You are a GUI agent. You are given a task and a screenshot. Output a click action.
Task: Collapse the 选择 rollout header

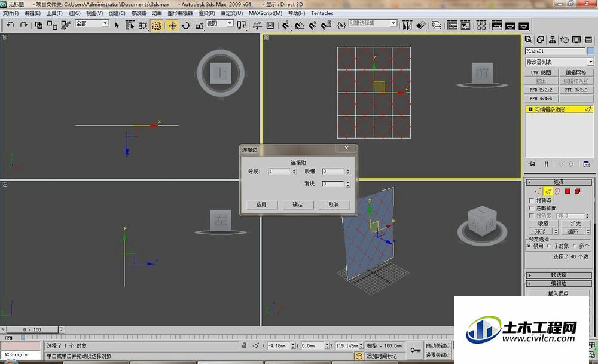[x=559, y=182]
